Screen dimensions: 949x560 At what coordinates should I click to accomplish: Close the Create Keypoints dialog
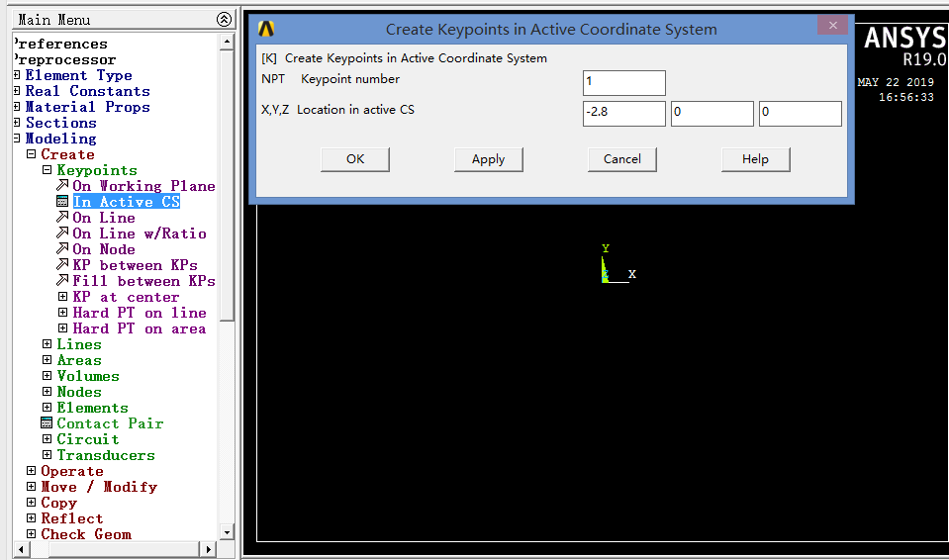click(833, 25)
